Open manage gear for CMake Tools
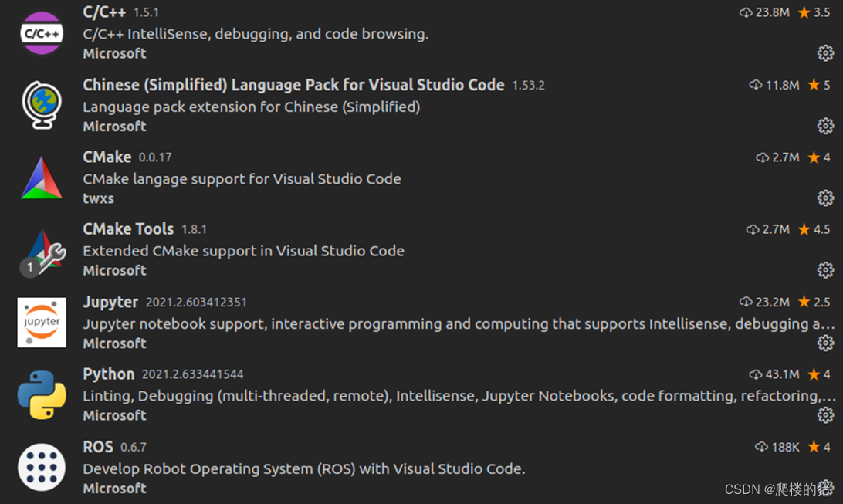The height and width of the screenshot is (504, 843). (825, 270)
